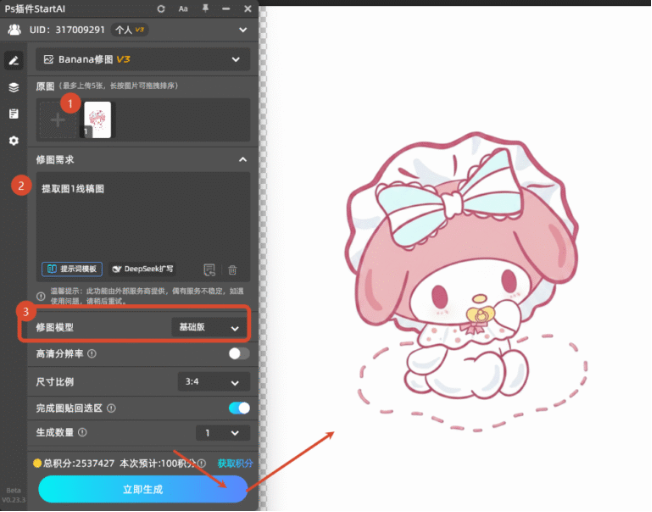This screenshot has height=512, width=652.
Task: Click the 立即生成 button
Action: pyautogui.click(x=143, y=489)
